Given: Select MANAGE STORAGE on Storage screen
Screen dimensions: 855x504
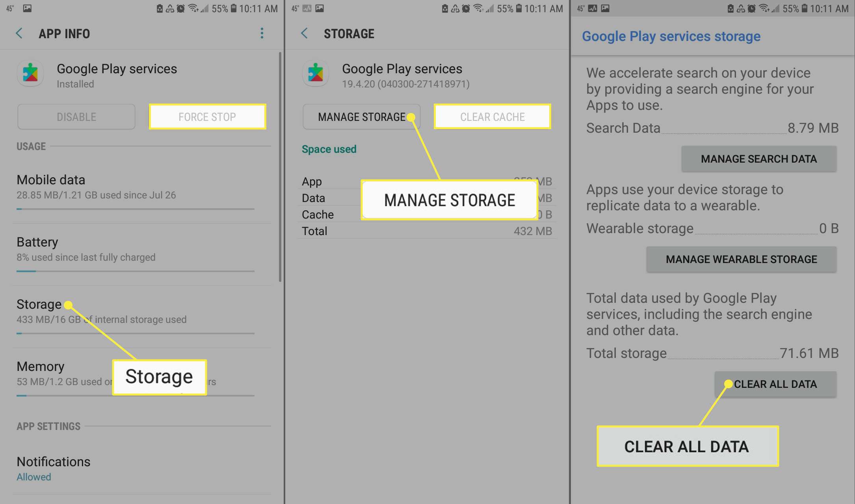Looking at the screenshot, I should click(x=361, y=117).
